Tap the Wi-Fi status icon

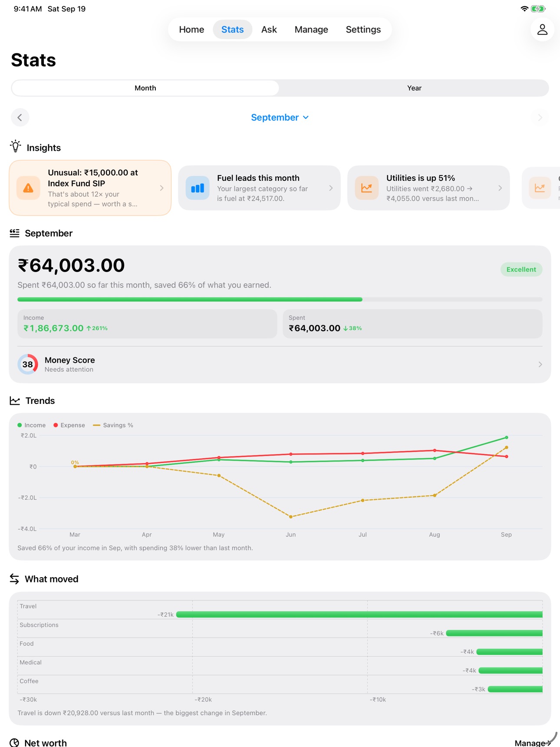524,9
